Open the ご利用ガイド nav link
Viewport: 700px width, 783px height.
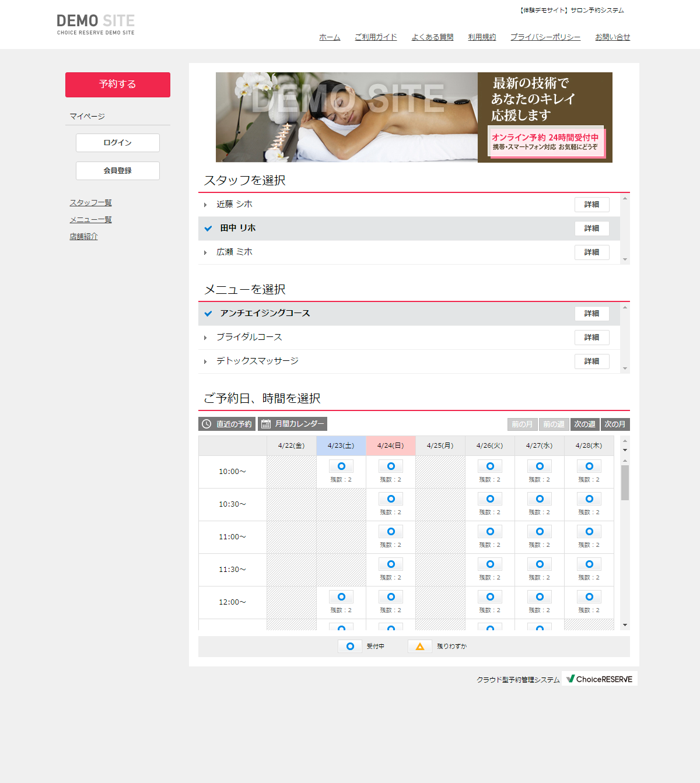(376, 37)
